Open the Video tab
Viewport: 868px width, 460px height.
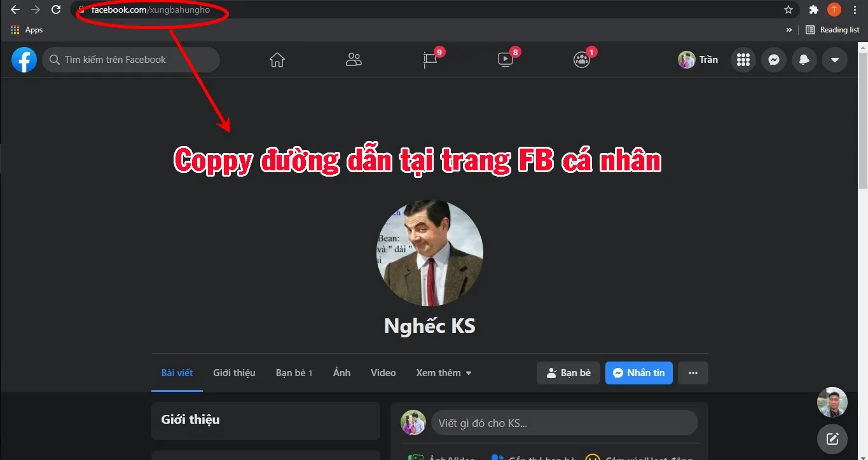(383, 373)
